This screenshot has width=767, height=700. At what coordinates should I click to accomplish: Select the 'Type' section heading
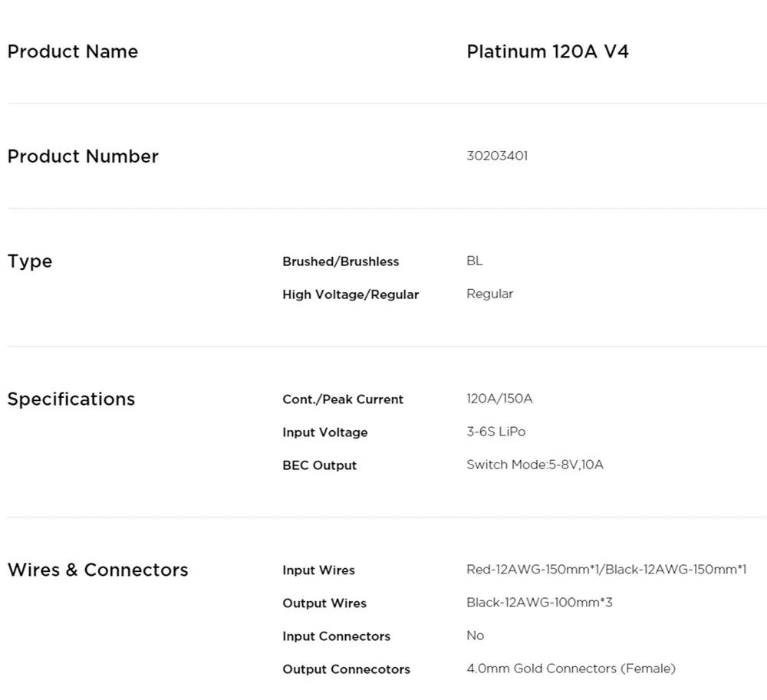coord(30,261)
